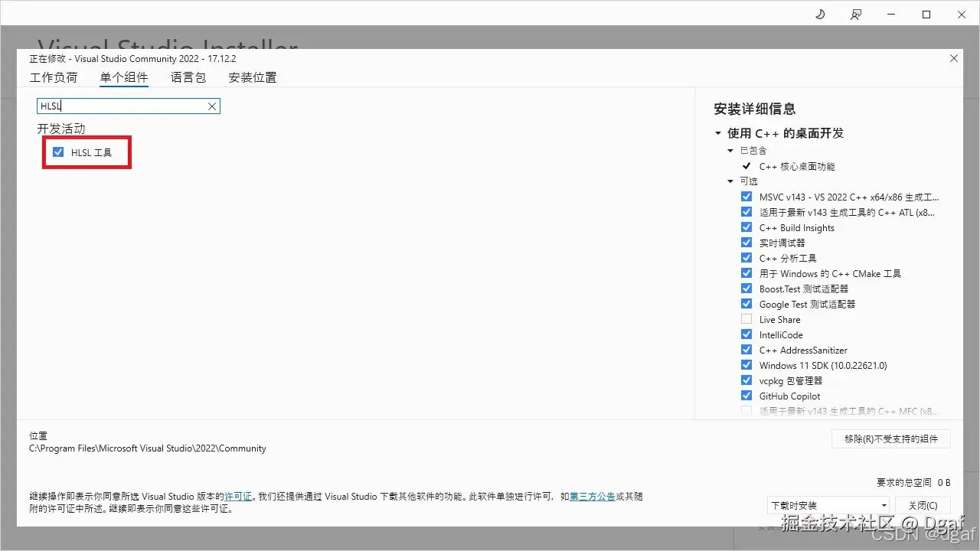
Task: Uncheck vcpkg 包管理器
Action: pyautogui.click(x=746, y=380)
